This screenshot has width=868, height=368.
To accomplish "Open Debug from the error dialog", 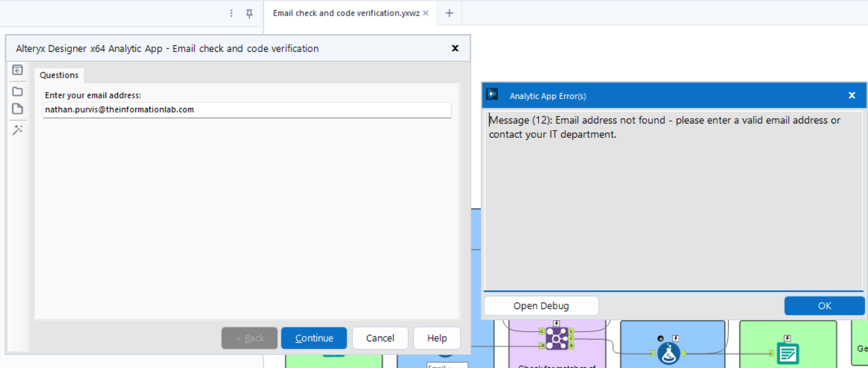I will point(540,305).
